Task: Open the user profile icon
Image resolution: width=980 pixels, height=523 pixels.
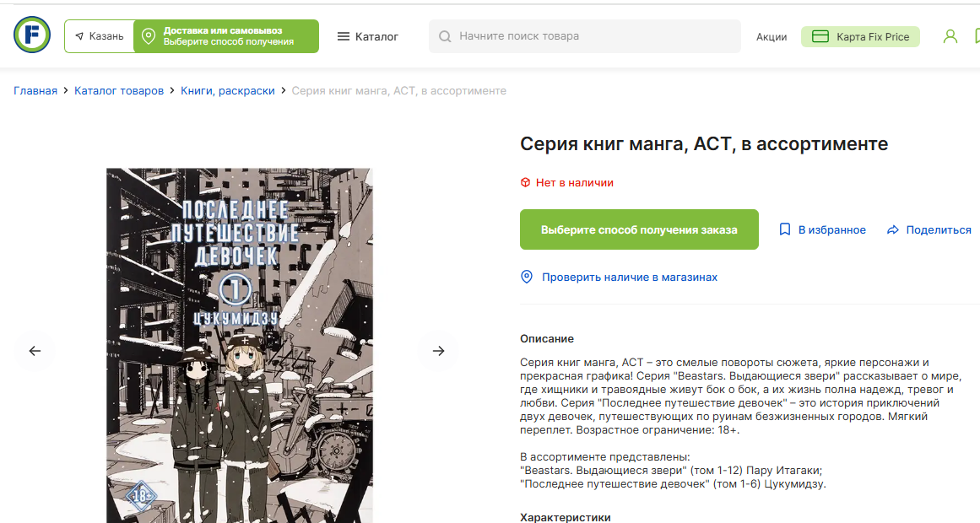Action: pyautogui.click(x=950, y=36)
